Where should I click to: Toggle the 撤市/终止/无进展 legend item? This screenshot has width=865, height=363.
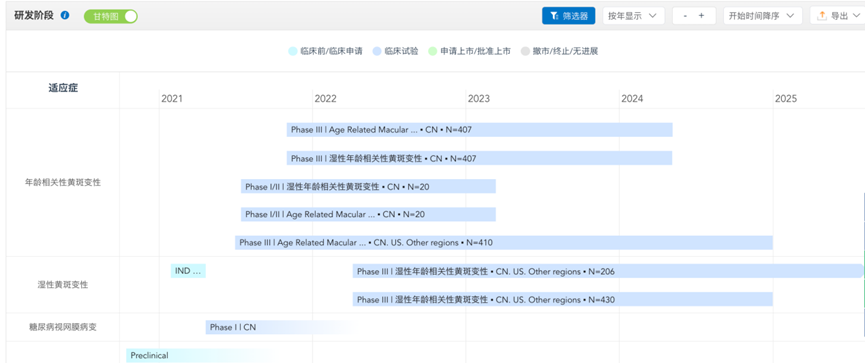[560, 51]
